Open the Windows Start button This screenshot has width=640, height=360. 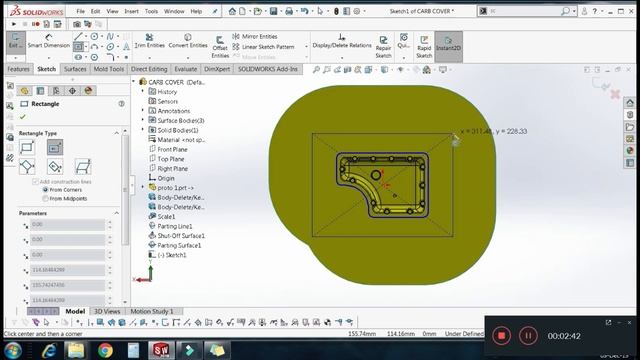(x=13, y=350)
